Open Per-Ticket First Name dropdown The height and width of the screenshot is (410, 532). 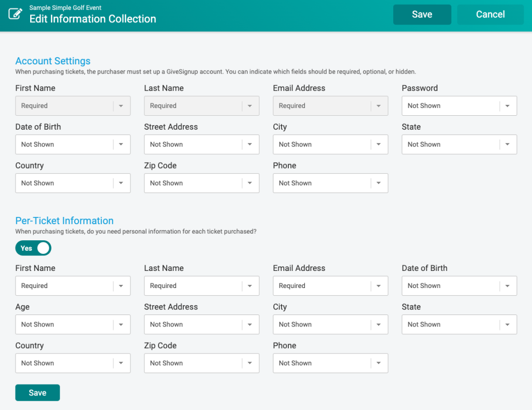tap(73, 285)
